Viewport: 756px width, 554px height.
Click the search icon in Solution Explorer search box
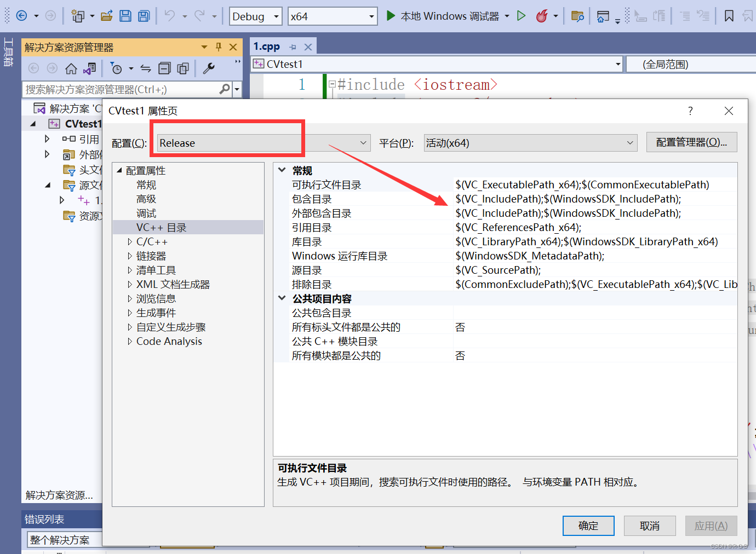click(225, 88)
